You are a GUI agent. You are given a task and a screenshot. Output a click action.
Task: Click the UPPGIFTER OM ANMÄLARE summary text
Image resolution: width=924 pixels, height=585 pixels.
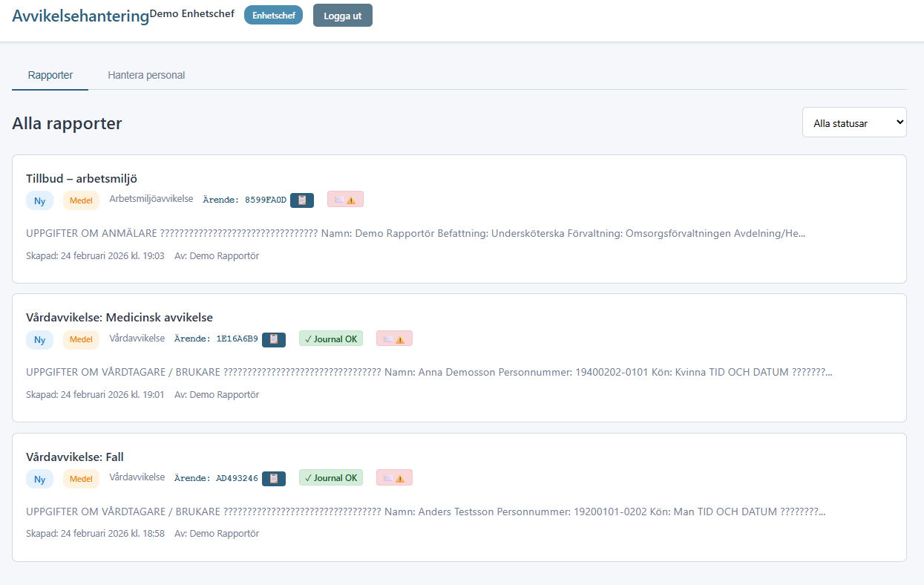point(416,233)
